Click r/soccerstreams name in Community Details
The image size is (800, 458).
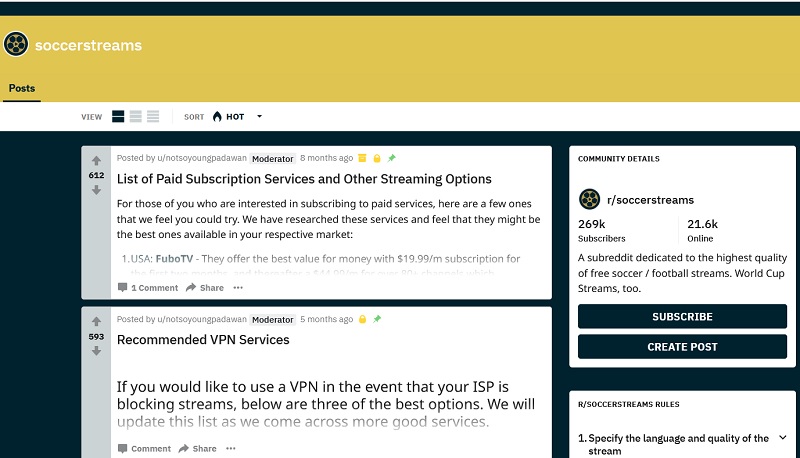pos(650,200)
